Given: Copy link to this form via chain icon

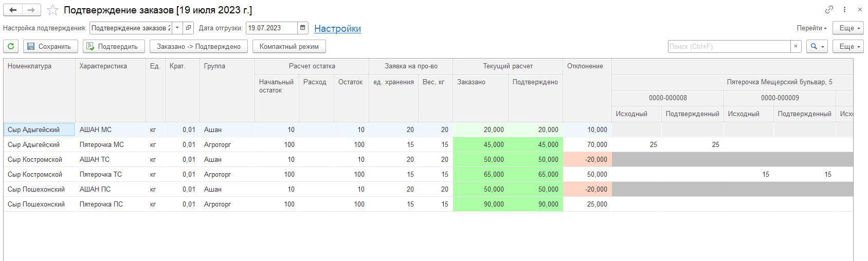Looking at the screenshot, I should [829, 10].
